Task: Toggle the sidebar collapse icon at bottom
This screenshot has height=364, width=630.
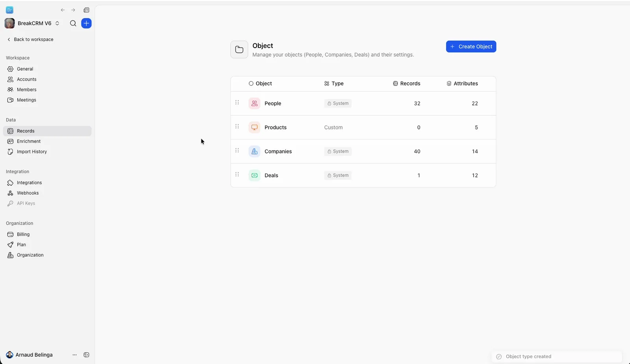Action: coord(87,355)
